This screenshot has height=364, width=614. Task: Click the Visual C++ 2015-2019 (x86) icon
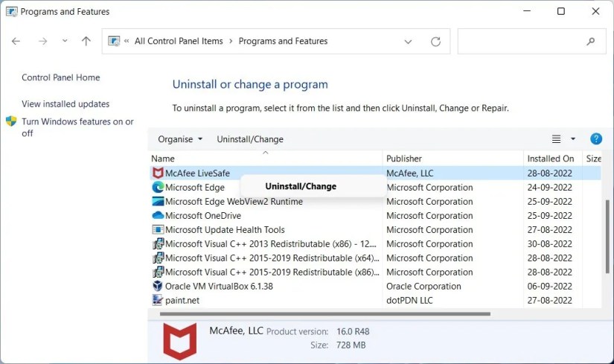(158, 272)
